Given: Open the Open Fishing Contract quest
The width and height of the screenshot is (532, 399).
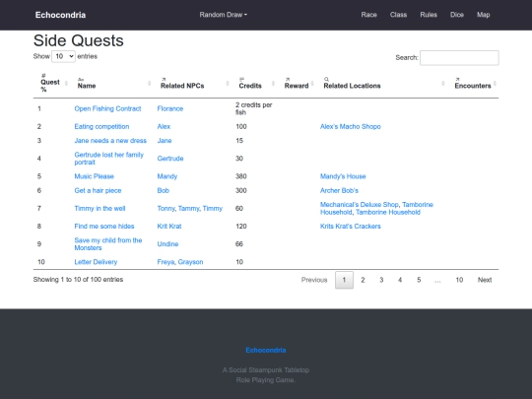Looking at the screenshot, I should tap(107, 108).
